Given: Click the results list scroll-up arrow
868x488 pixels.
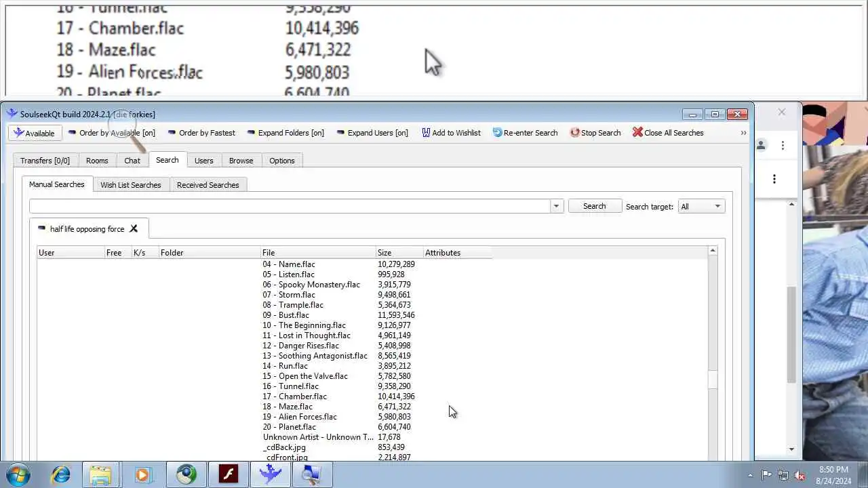Looking at the screenshot, I should coord(712,251).
